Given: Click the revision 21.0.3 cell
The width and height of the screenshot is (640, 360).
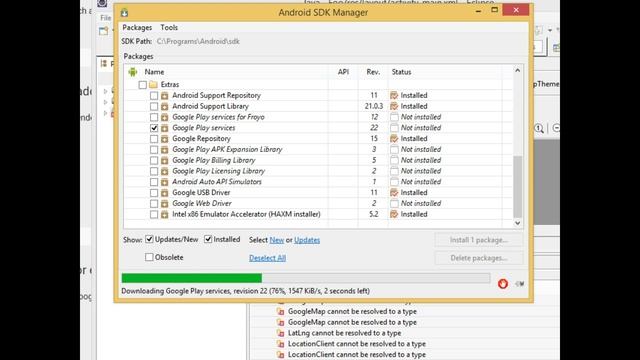Looking at the screenshot, I should point(374,106).
